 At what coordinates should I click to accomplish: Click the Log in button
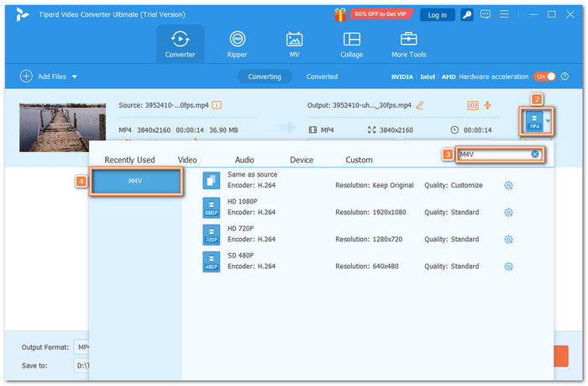tap(437, 14)
